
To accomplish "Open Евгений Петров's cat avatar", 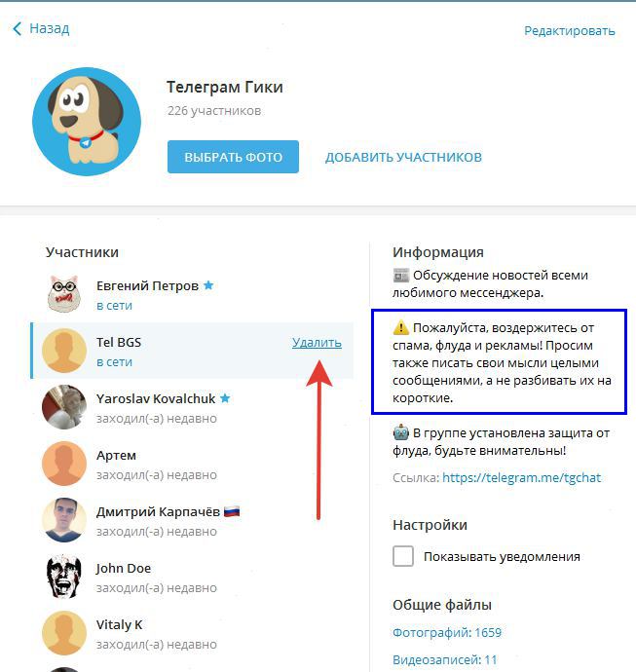I will 64,294.
